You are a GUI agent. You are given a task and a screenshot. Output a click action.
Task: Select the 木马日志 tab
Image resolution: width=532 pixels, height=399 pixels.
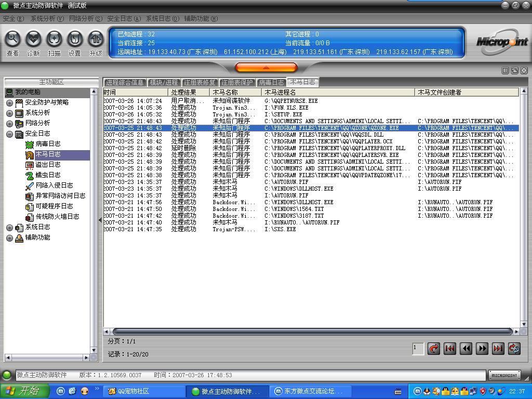click(x=303, y=82)
